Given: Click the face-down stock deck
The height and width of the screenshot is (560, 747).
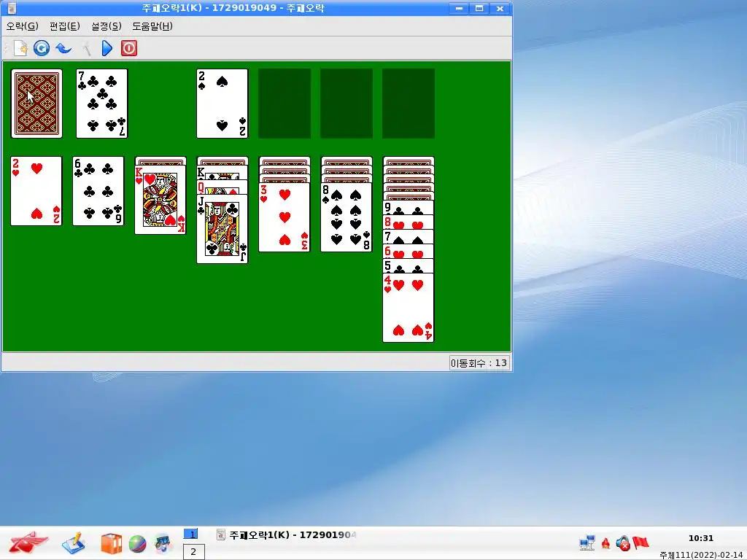Looking at the screenshot, I should pyautogui.click(x=36, y=104).
